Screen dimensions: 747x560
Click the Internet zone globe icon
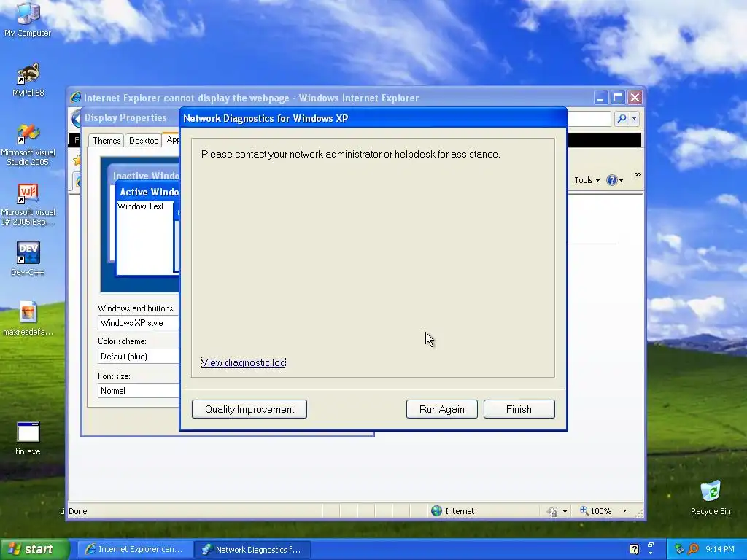coord(436,511)
